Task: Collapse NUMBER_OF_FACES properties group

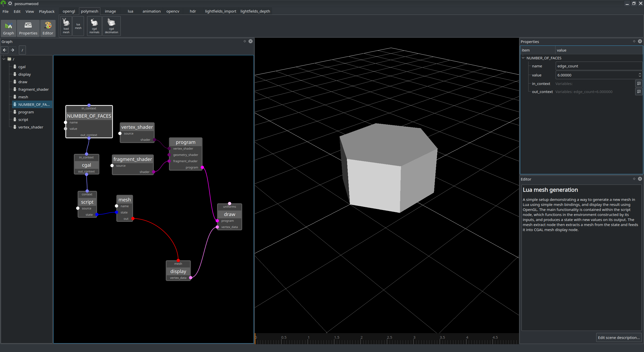Action: tap(523, 58)
